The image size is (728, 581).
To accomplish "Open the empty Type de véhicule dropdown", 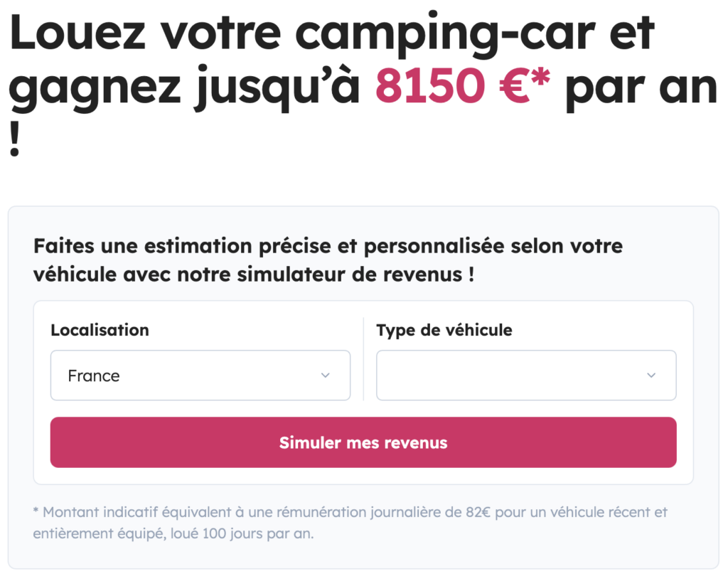I will tap(525, 375).
